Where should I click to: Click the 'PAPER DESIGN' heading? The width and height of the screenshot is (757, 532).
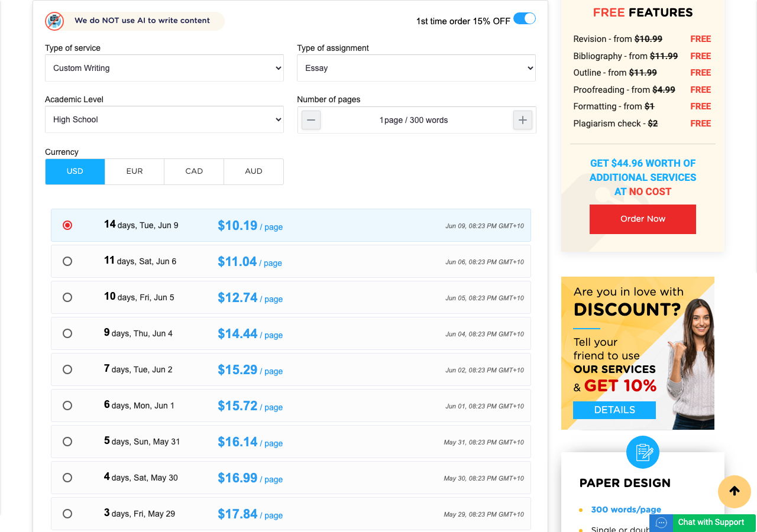[625, 483]
